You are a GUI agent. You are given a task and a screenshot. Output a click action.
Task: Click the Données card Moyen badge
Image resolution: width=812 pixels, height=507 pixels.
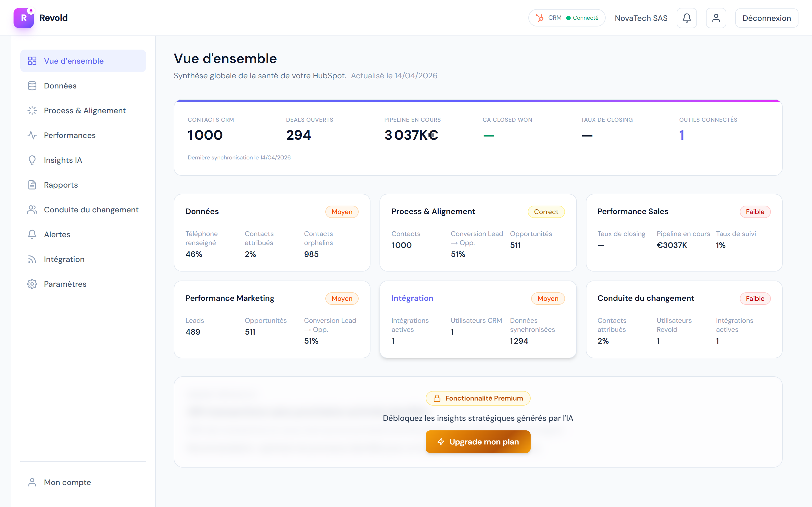pyautogui.click(x=342, y=212)
